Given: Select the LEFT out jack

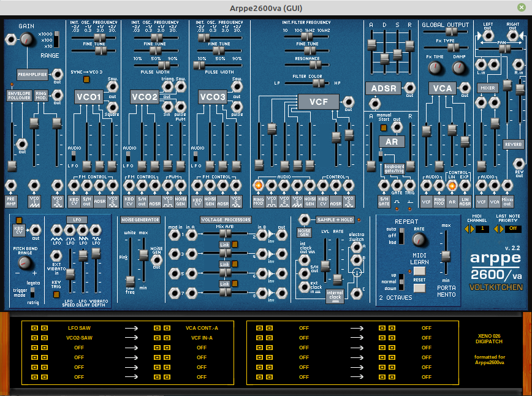Looking at the screenshot, I should coord(488,36).
